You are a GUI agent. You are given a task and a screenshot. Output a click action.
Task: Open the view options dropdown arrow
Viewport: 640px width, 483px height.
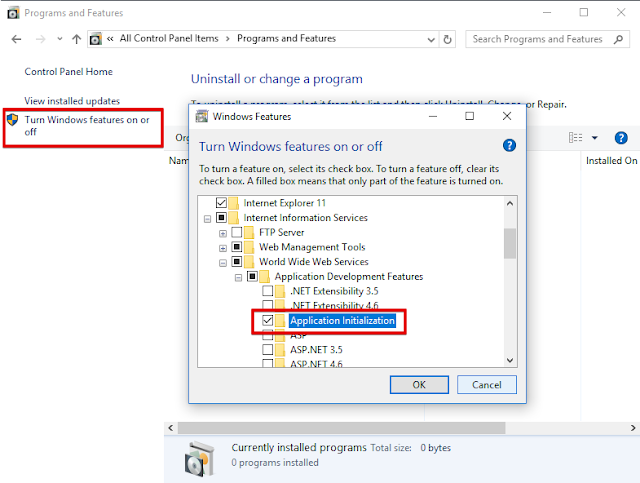[x=595, y=138]
